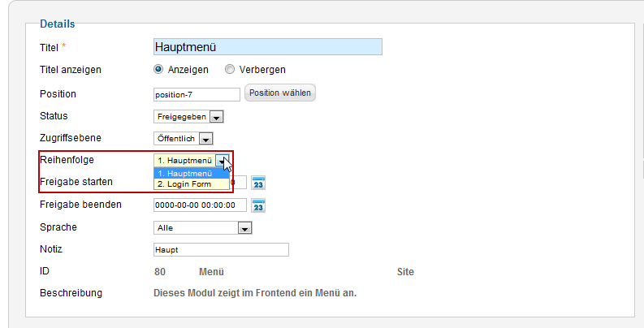Open calendar picker for Freigabe starten
Viewport: 644px width, 328px height.
[x=258, y=183]
